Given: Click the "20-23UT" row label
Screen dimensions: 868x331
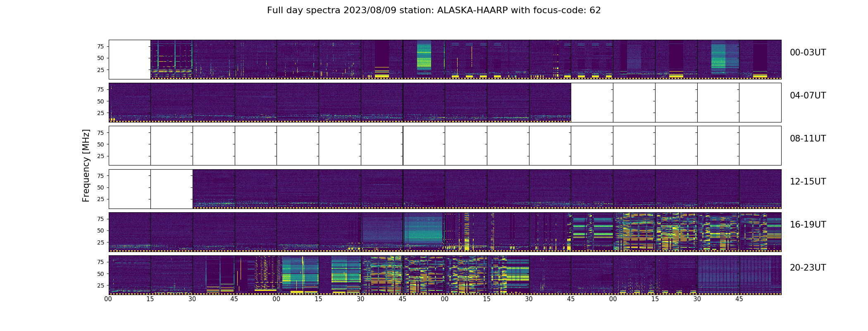Looking at the screenshot, I should click(x=808, y=268).
